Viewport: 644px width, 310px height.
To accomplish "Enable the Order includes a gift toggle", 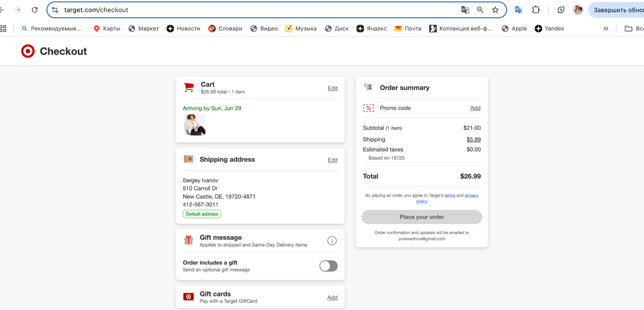I will (x=328, y=266).
